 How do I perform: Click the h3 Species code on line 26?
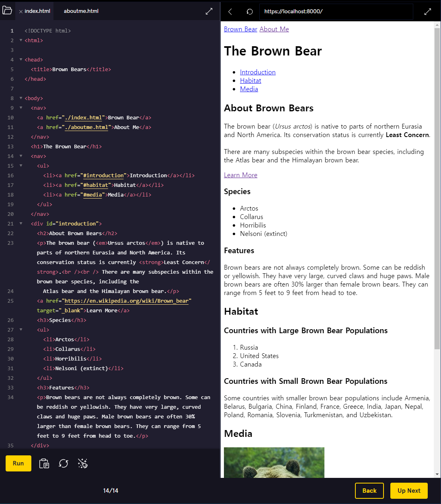tap(62, 320)
